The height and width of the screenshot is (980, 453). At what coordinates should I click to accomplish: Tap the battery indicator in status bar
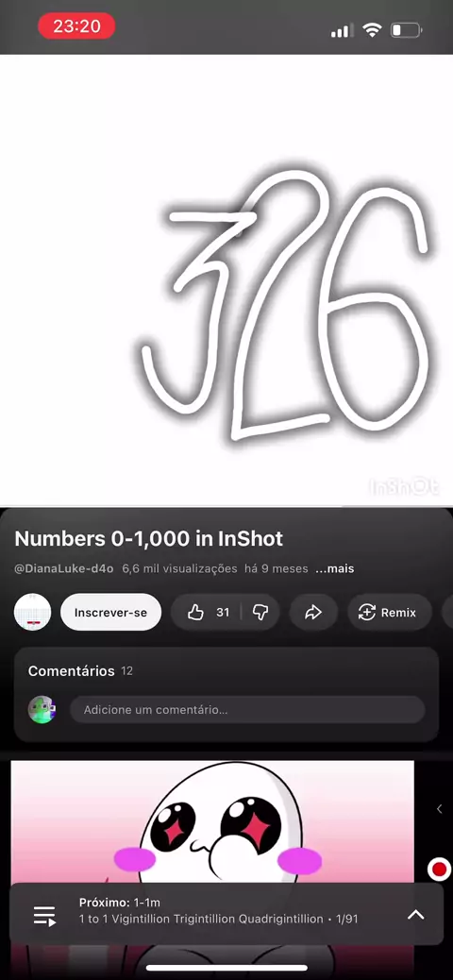click(406, 30)
